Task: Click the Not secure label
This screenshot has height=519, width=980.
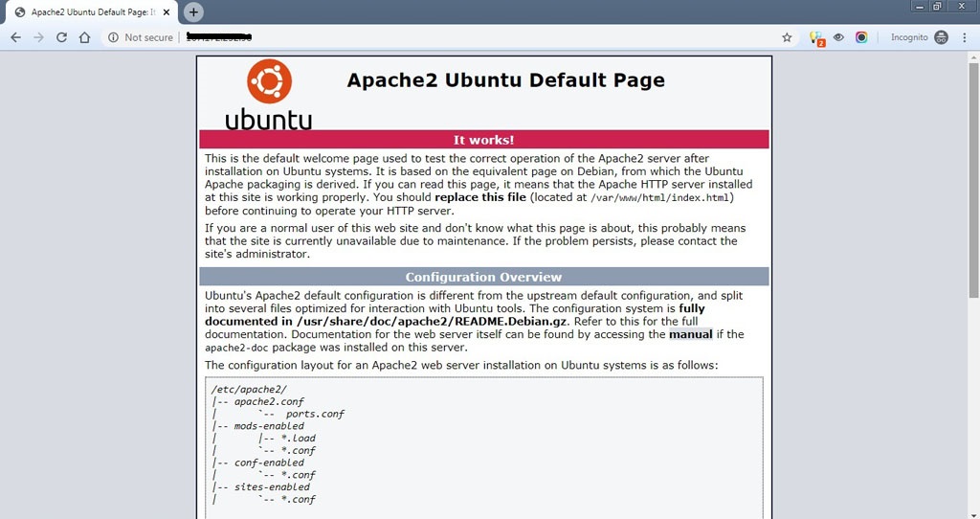Action: [x=148, y=37]
